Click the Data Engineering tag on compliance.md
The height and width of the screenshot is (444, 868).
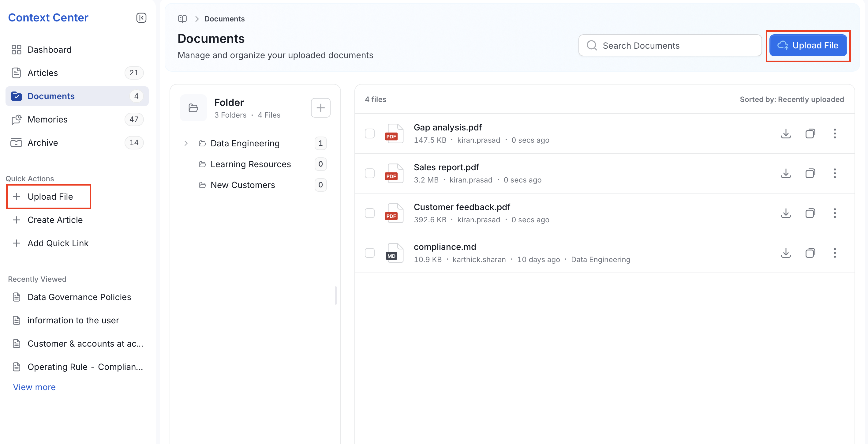click(x=600, y=260)
